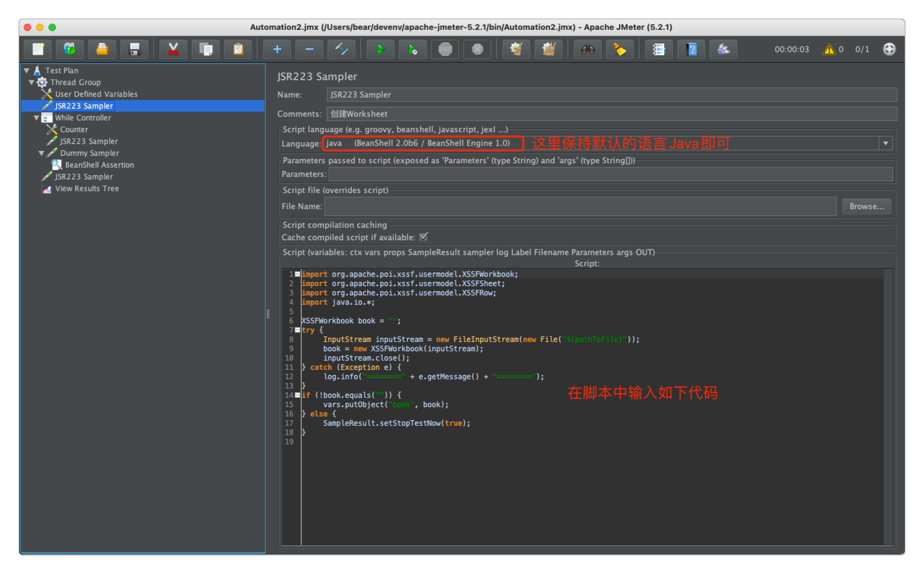The width and height of the screenshot is (924, 574).
Task: Click the Toggle enable/disable toolbar icon
Action: point(342,49)
